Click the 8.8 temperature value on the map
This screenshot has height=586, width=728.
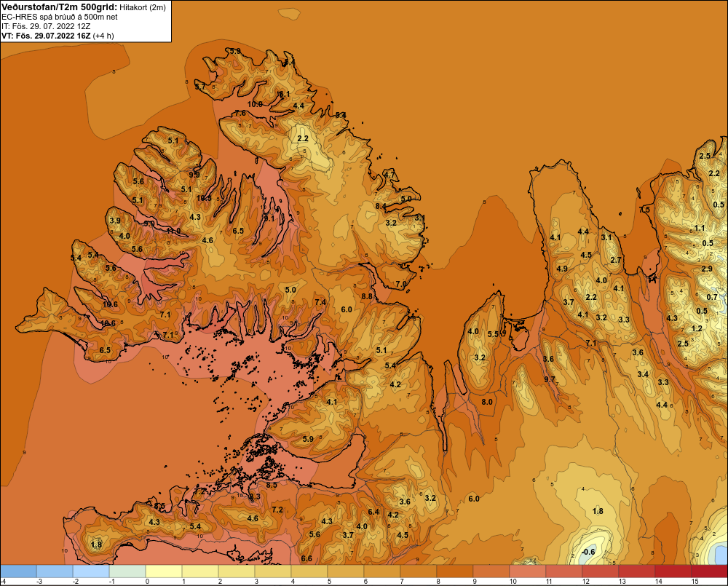367,296
